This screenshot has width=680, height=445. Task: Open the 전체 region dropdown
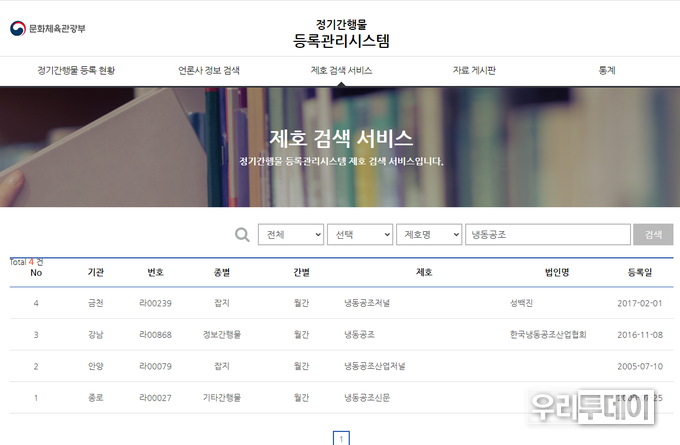point(291,235)
